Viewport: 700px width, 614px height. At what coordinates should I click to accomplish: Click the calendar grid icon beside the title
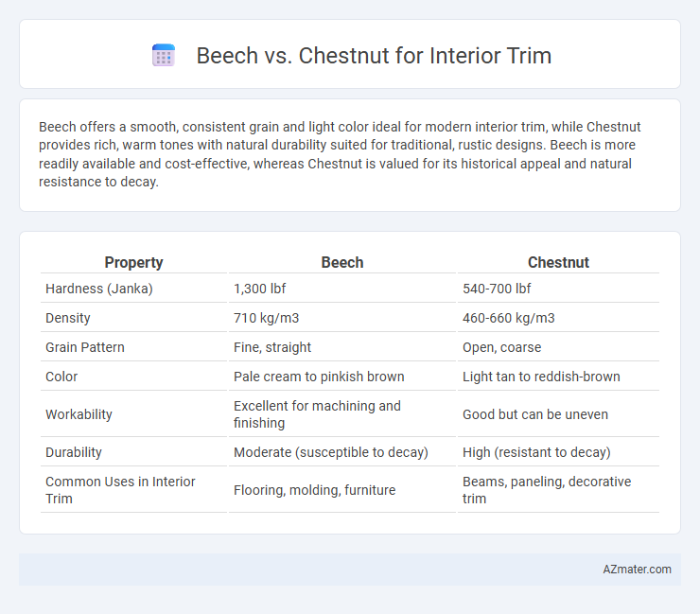pyautogui.click(x=164, y=56)
